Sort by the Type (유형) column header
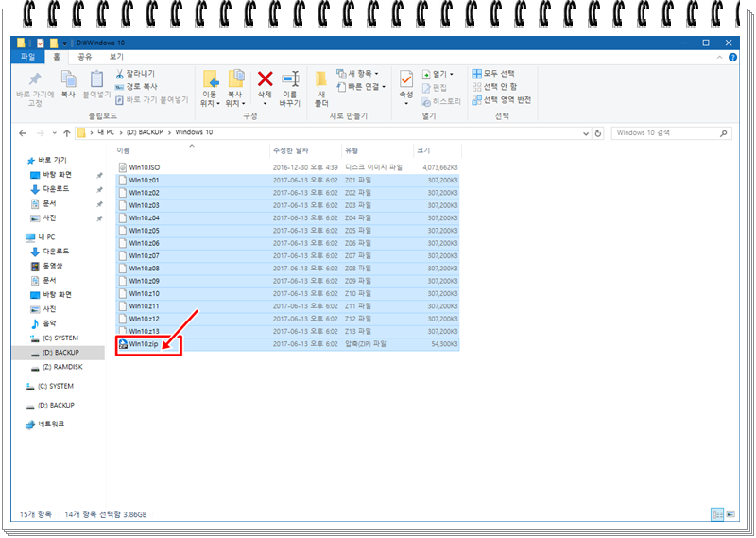Viewport: 756px width, 538px height. click(x=377, y=150)
